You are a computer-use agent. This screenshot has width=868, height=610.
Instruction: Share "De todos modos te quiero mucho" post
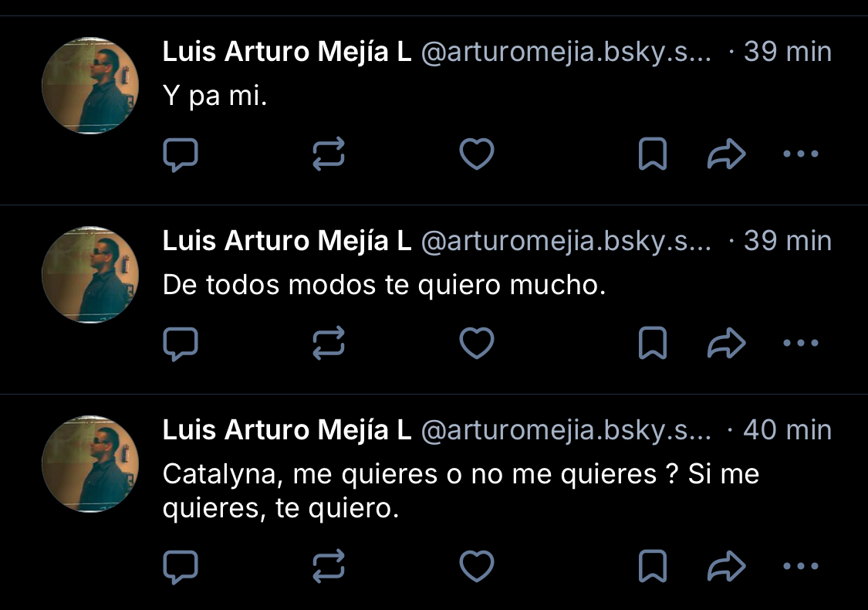pos(726,344)
